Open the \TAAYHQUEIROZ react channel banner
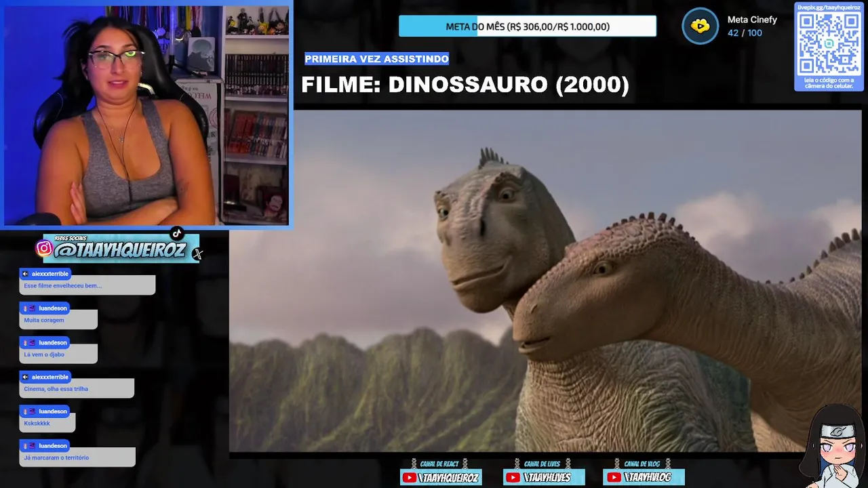 (x=441, y=477)
